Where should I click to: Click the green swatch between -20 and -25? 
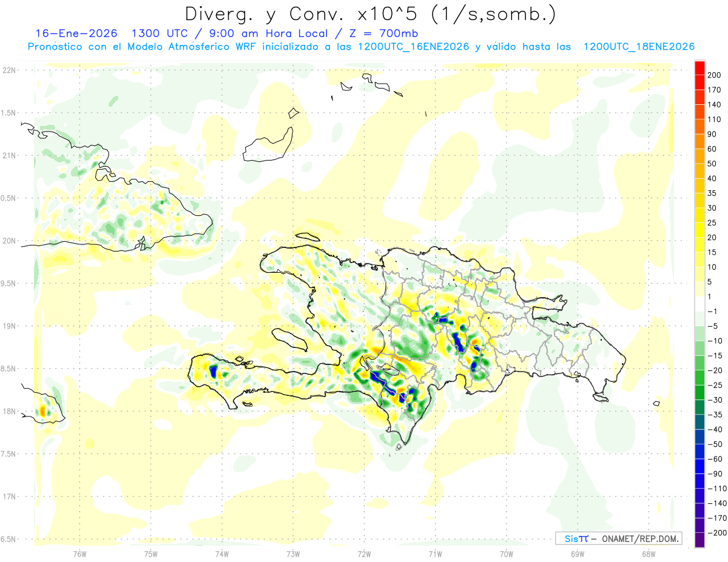699,377
